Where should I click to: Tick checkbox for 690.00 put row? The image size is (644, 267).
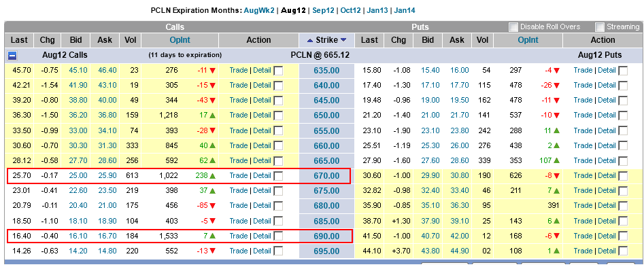tap(623, 236)
